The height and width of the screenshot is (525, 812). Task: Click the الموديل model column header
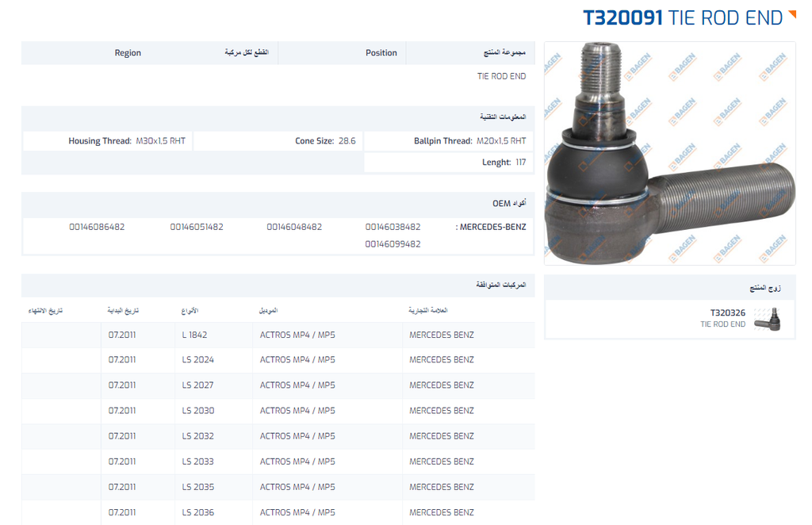(268, 310)
